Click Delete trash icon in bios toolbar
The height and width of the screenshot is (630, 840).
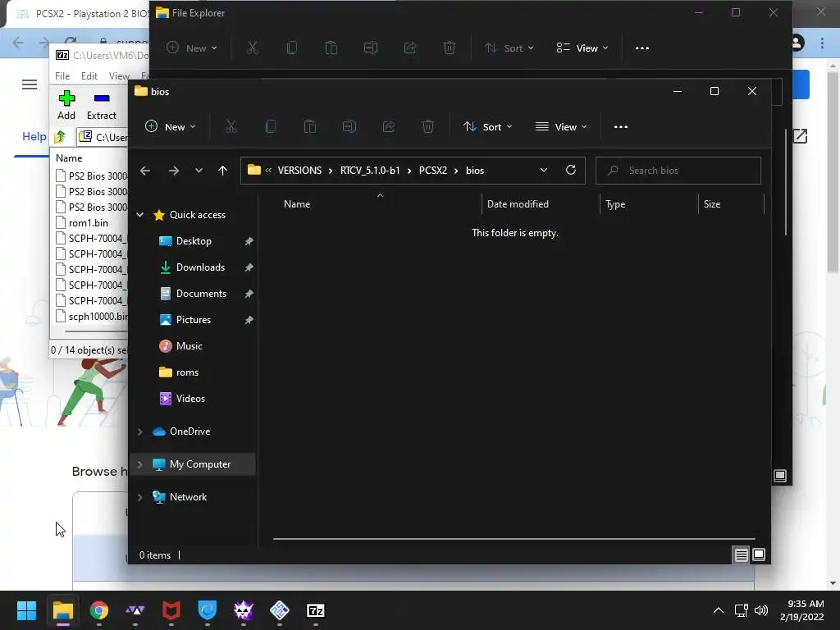(427, 127)
